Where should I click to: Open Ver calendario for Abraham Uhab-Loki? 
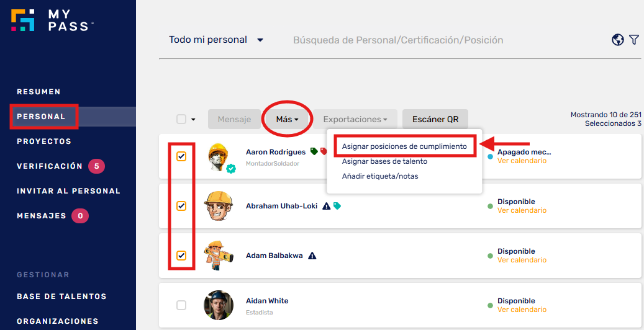point(522,210)
